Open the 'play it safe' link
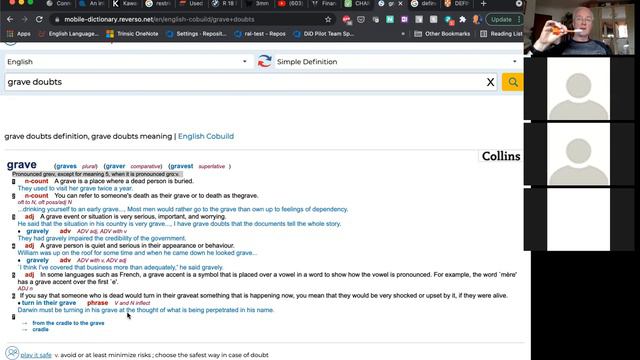The width and height of the screenshot is (640, 360). pyautogui.click(x=36, y=355)
